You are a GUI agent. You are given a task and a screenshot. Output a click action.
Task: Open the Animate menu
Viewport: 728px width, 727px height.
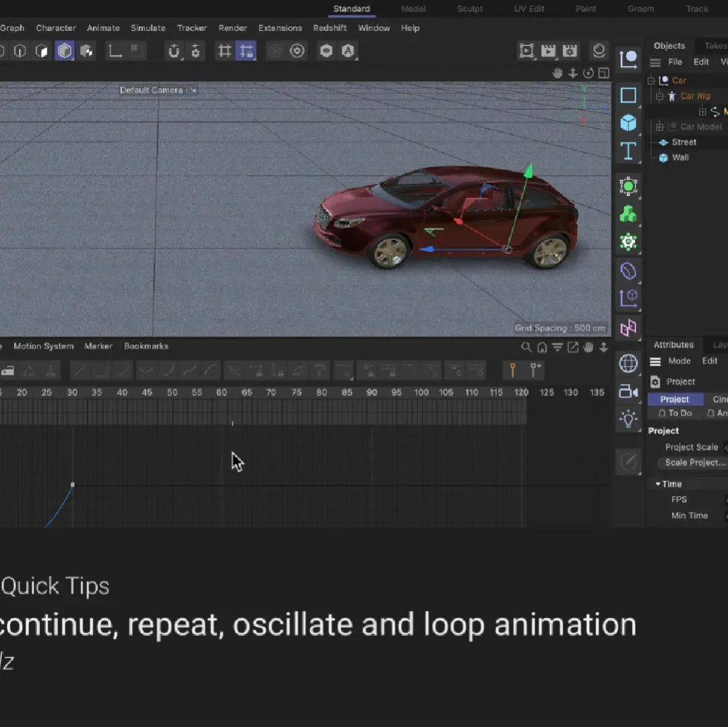102,28
